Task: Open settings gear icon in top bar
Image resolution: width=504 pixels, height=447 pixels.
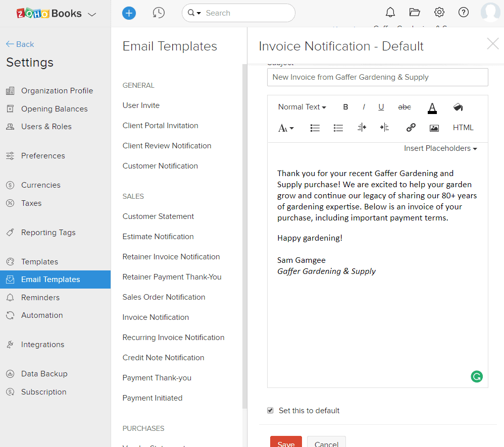Action: tap(439, 13)
